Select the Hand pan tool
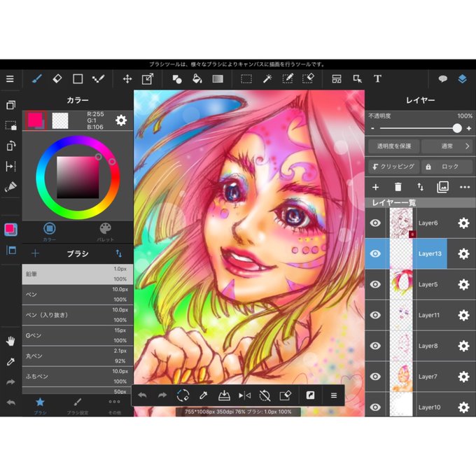476x476 pixels. pos(10,341)
